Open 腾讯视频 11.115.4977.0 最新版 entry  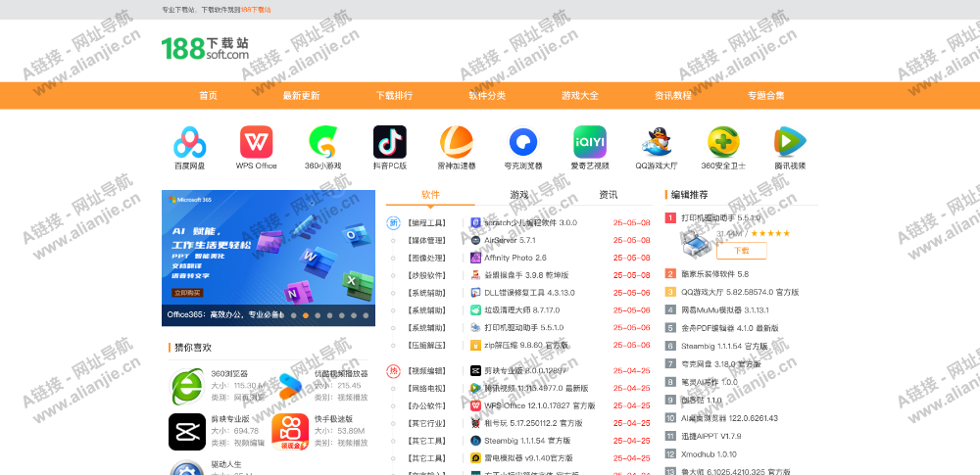[x=536, y=388]
